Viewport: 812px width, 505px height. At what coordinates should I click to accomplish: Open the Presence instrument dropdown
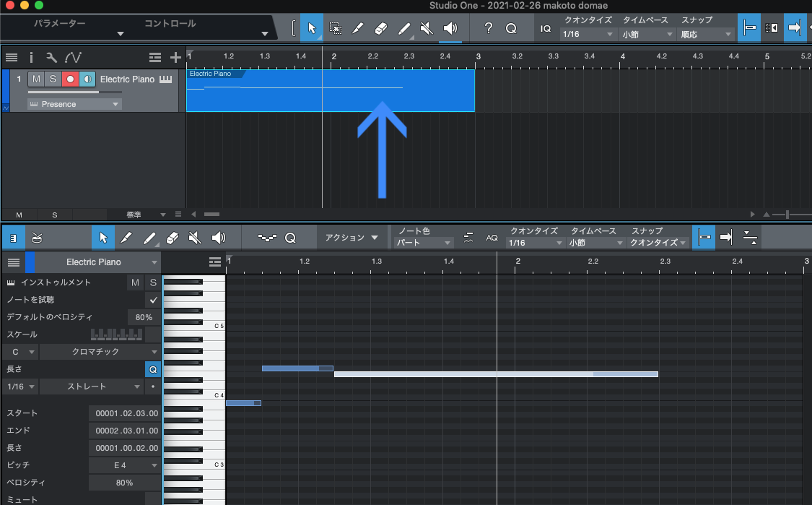(74, 104)
